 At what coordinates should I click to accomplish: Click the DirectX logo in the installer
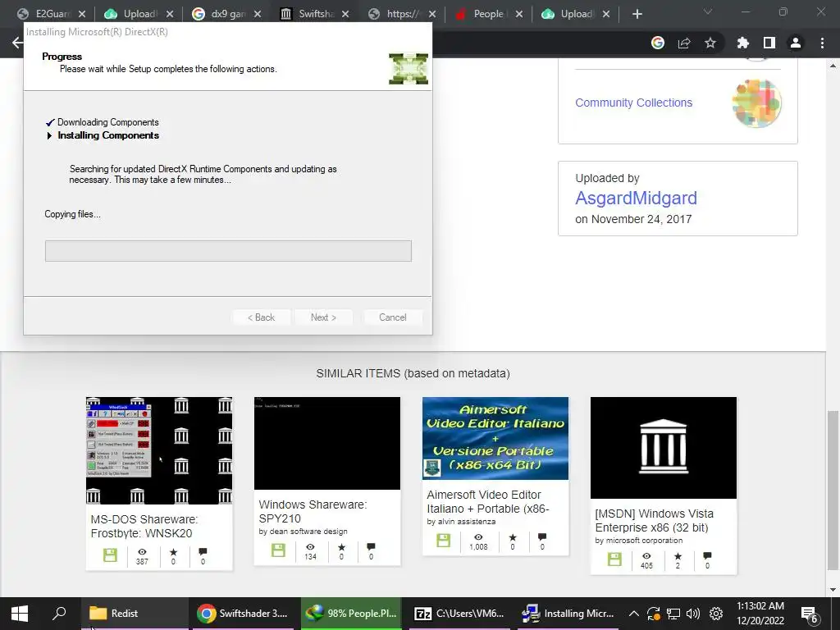[x=409, y=69]
